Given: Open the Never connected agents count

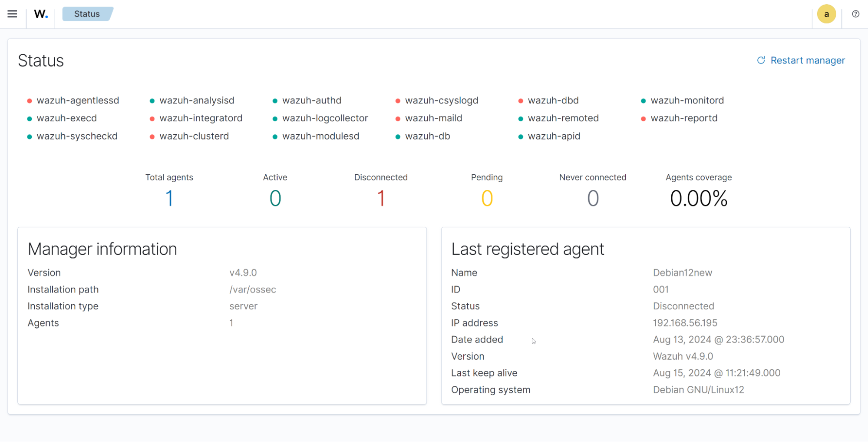Looking at the screenshot, I should (x=593, y=199).
